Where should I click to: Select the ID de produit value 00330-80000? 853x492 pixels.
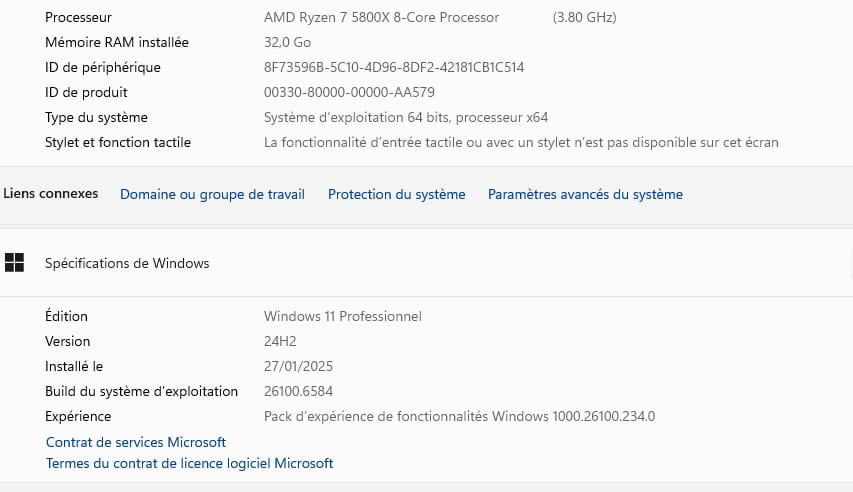point(349,93)
